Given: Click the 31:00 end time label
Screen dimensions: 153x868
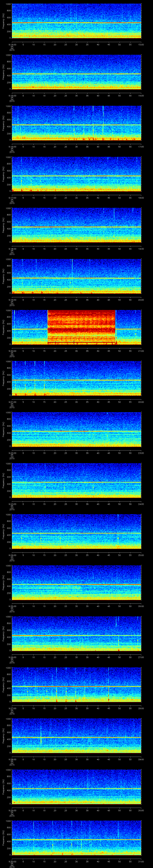Looking at the screenshot, I should click(x=141, y=862).
